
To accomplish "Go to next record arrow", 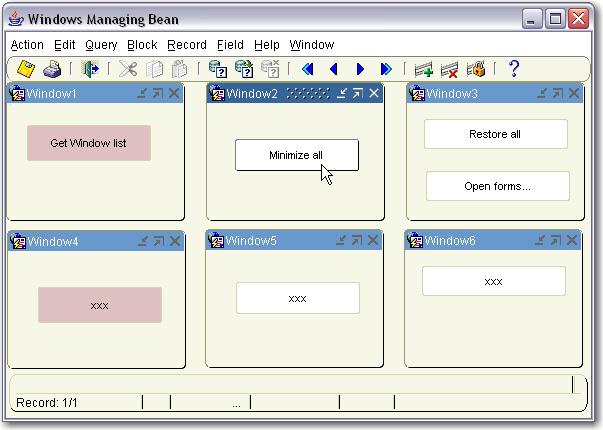I will (x=360, y=69).
